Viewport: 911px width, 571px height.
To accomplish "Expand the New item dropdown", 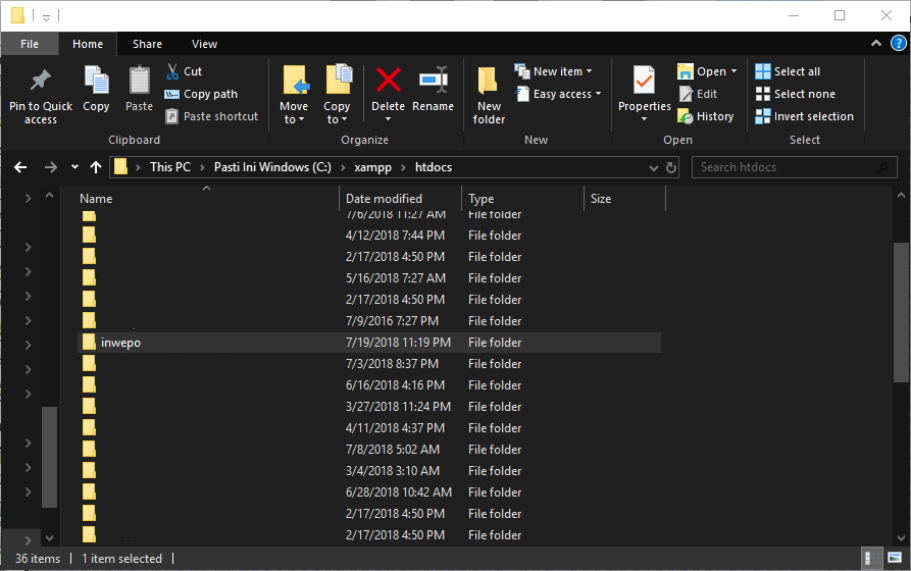I will pyautogui.click(x=554, y=71).
